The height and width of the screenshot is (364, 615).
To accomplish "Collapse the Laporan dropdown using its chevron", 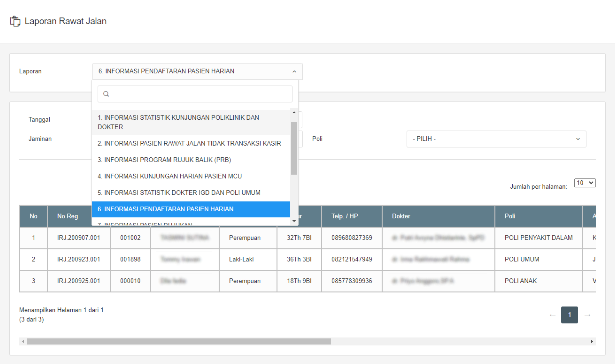I will point(294,71).
